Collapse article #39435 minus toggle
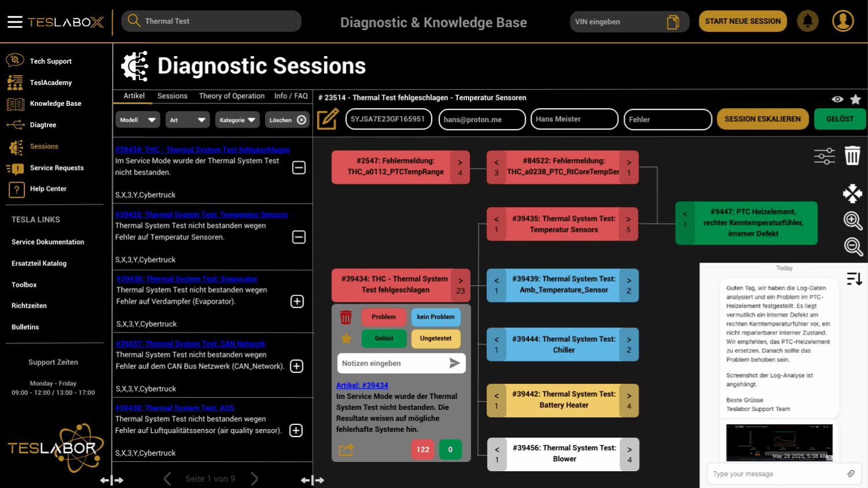Image resolution: width=868 pixels, height=488 pixels. point(299,237)
